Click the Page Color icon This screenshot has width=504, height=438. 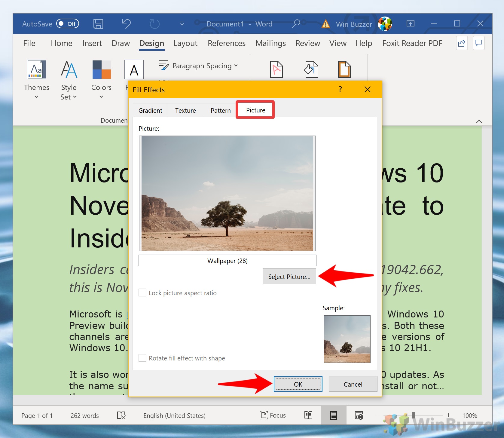[311, 69]
